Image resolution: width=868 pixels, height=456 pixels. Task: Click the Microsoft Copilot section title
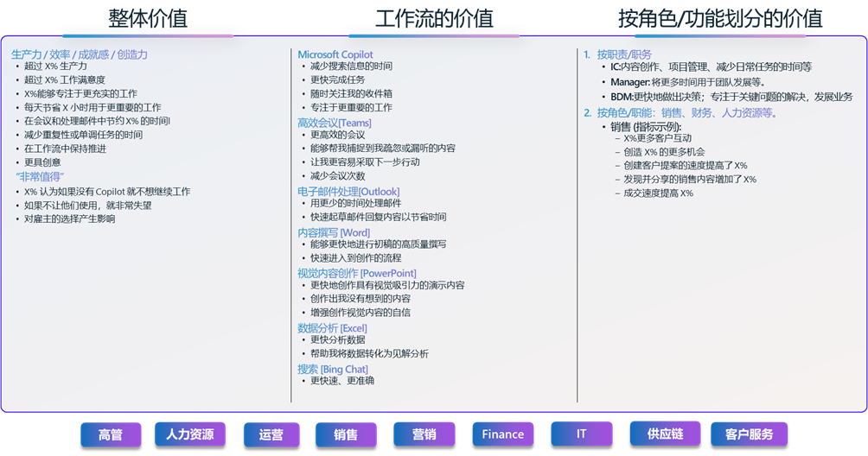(x=335, y=54)
